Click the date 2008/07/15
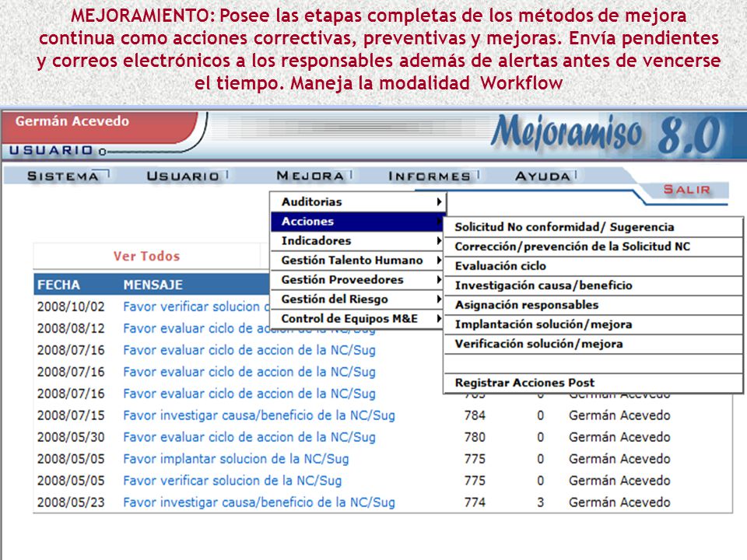Image resolution: width=747 pixels, height=560 pixels. click(71, 415)
